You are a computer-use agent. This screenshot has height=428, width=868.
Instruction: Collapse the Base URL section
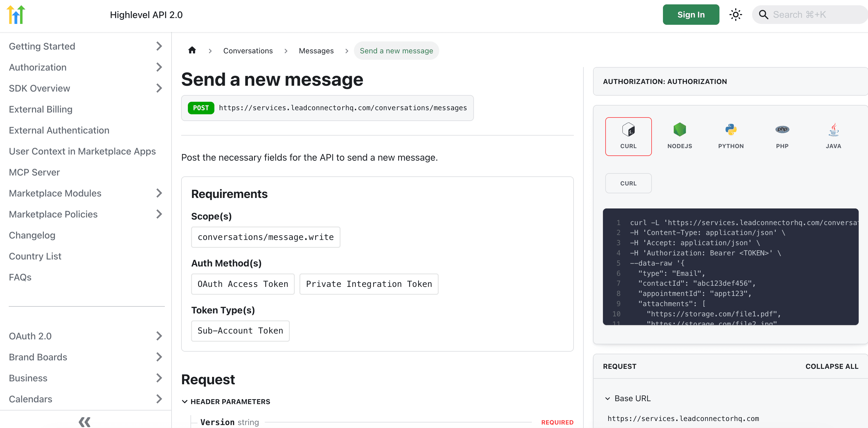click(x=627, y=398)
